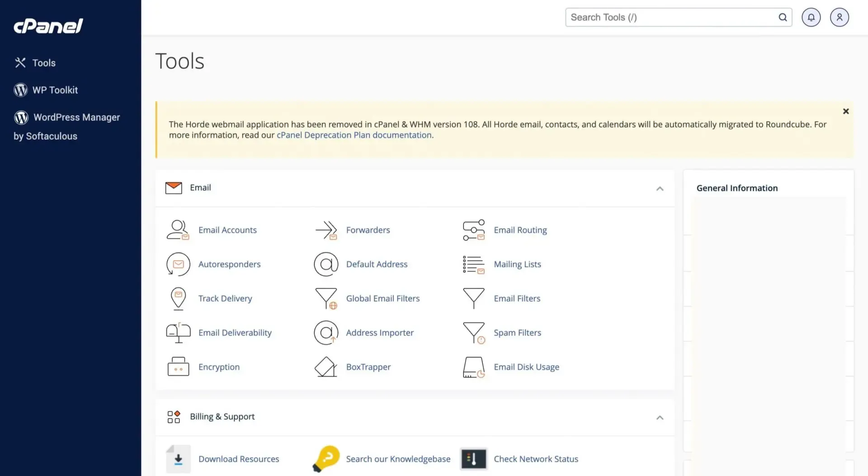Open the notifications bell
Image resolution: width=868 pixels, height=476 pixels.
pyautogui.click(x=811, y=17)
